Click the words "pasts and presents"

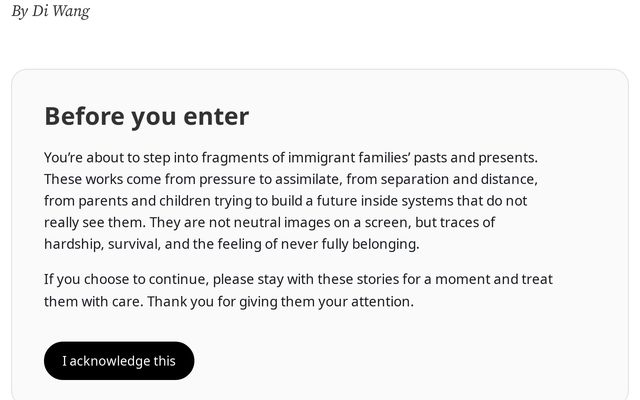coord(477,157)
